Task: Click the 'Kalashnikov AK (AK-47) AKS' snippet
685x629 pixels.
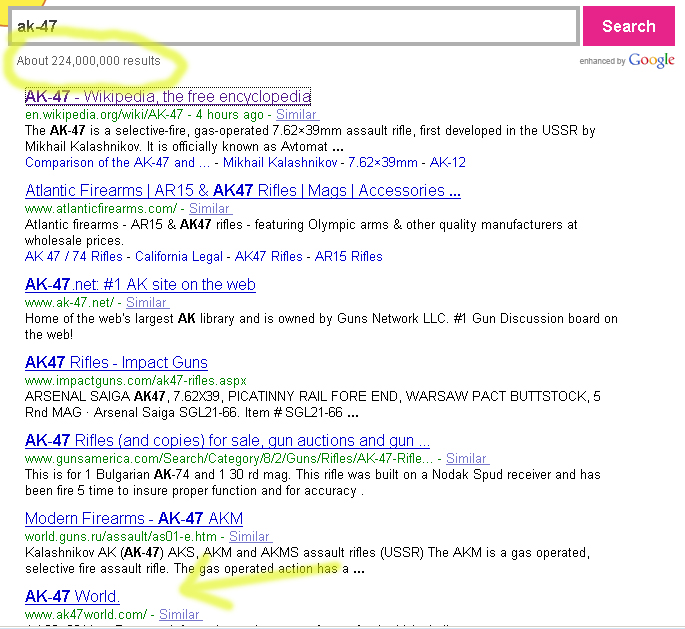Action: click(308, 560)
